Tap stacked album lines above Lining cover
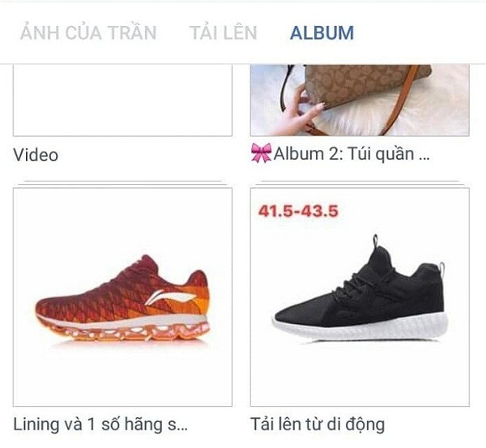This screenshot has height=448, width=486. click(123, 182)
